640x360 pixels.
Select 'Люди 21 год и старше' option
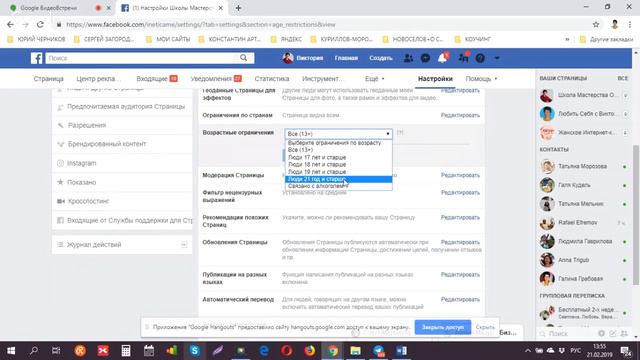coord(338,179)
